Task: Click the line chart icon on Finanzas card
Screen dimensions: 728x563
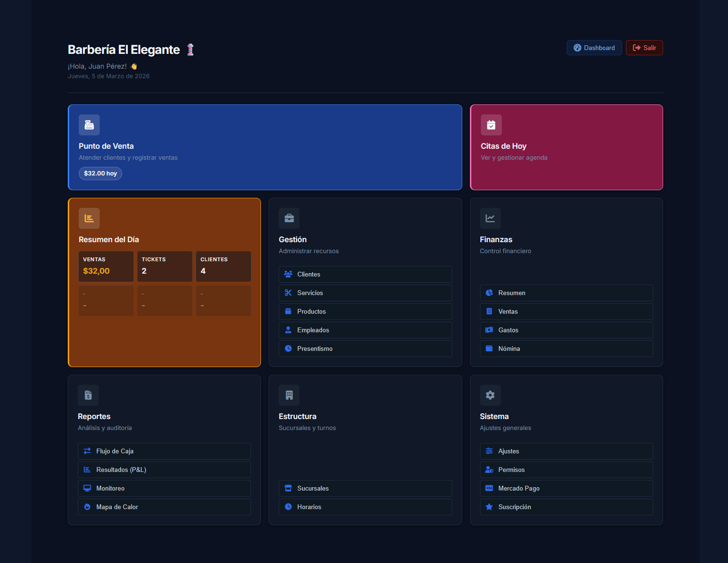Action: (x=490, y=218)
